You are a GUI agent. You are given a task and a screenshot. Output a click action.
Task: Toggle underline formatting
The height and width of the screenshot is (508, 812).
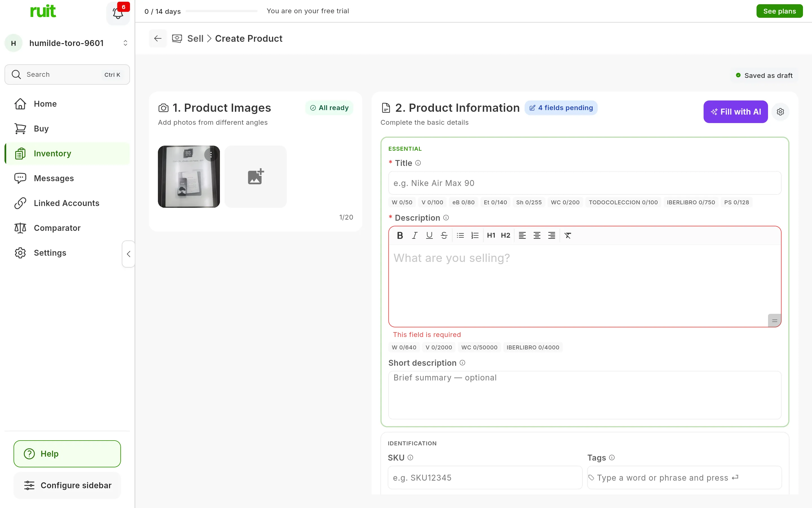[429, 236]
